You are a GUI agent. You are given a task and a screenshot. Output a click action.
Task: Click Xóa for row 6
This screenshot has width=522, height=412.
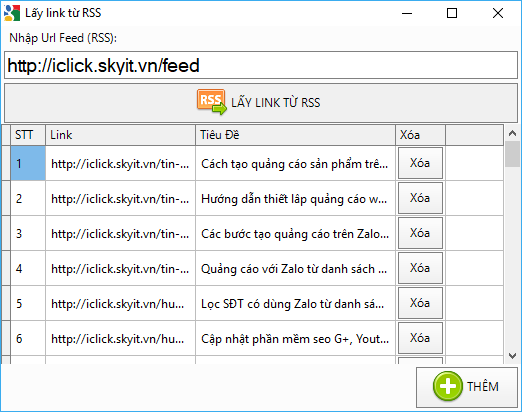pos(420,338)
